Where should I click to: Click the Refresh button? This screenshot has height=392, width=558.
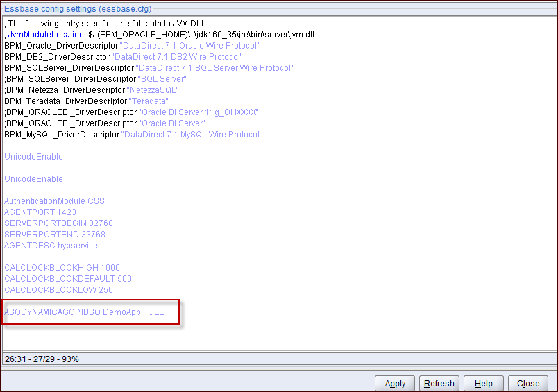[439, 384]
